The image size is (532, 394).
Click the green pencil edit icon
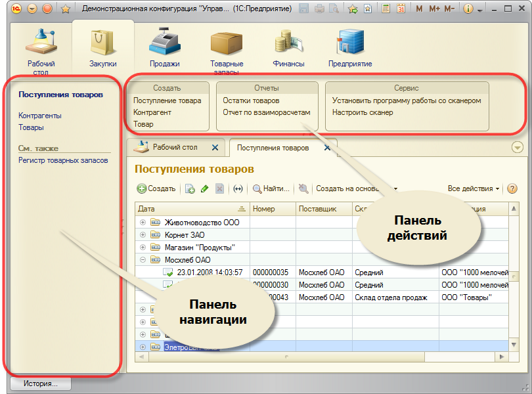[x=204, y=188]
